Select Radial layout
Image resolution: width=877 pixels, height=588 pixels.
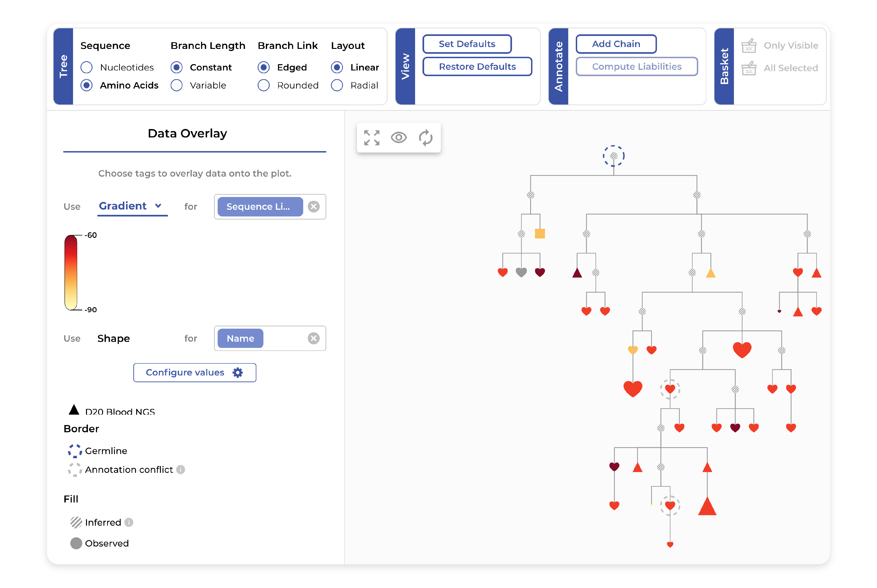(337, 85)
